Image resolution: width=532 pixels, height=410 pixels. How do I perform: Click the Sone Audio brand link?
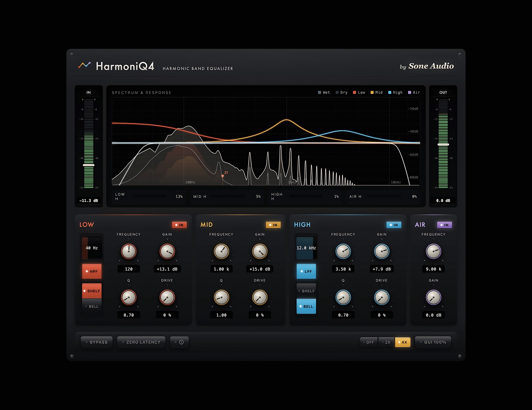427,66
